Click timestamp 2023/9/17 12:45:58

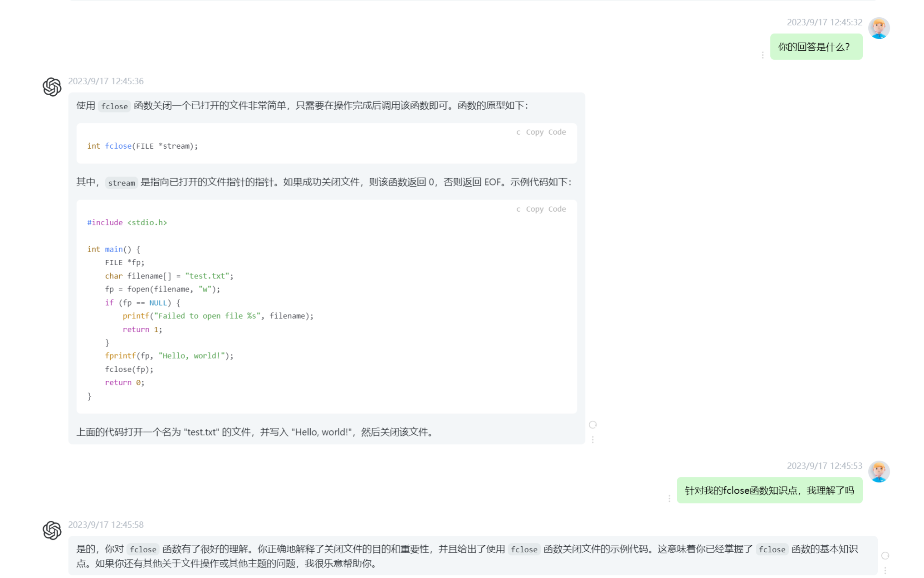pos(106,525)
